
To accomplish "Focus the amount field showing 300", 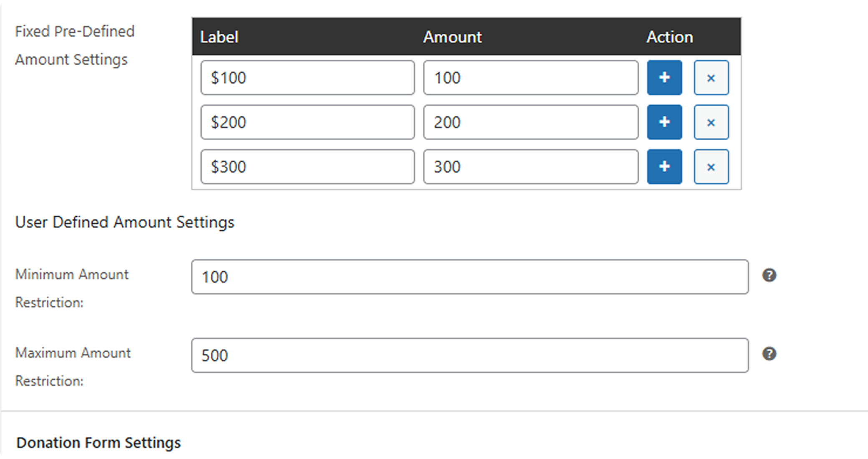I will tap(530, 167).
